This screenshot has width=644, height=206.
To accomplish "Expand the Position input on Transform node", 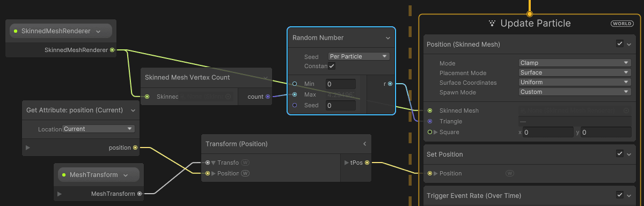I will click(214, 173).
